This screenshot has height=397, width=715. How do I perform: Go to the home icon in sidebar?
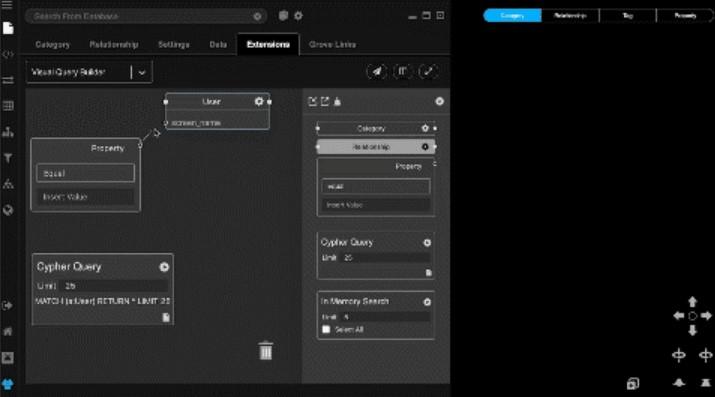point(8,331)
